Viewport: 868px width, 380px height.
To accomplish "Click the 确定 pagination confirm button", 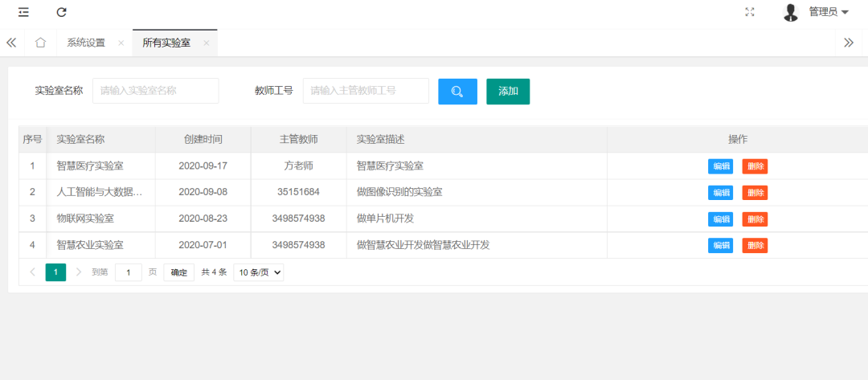I will point(178,272).
